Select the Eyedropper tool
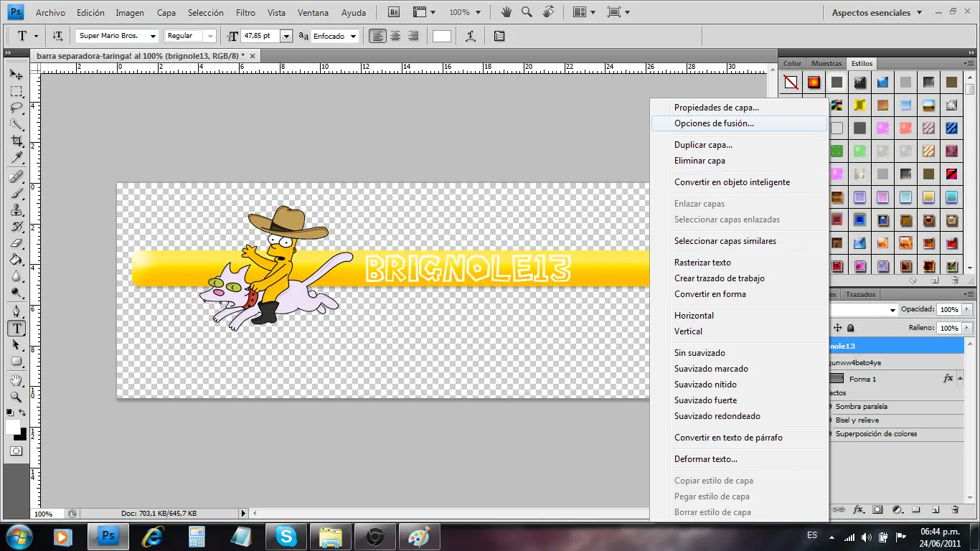980x551 pixels. point(16,158)
